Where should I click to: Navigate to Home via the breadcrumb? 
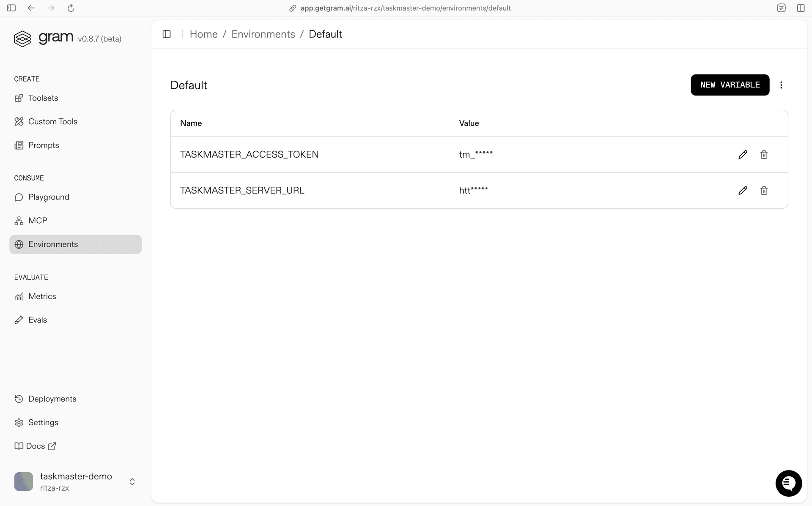(204, 34)
